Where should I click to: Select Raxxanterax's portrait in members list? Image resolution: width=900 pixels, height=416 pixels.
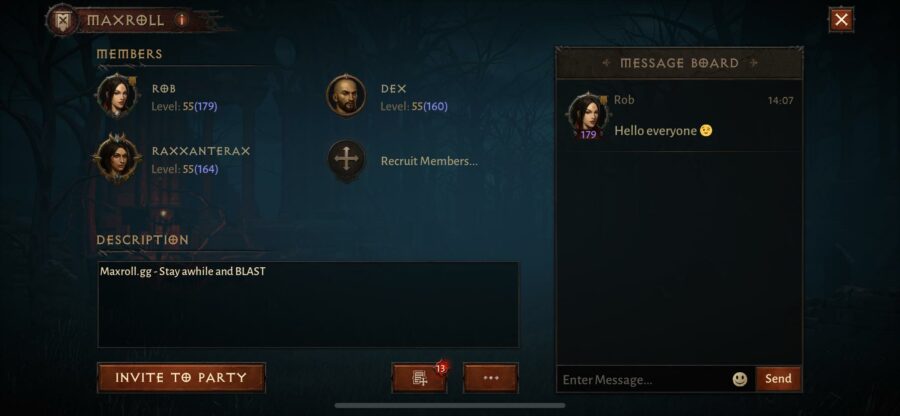coord(118,158)
